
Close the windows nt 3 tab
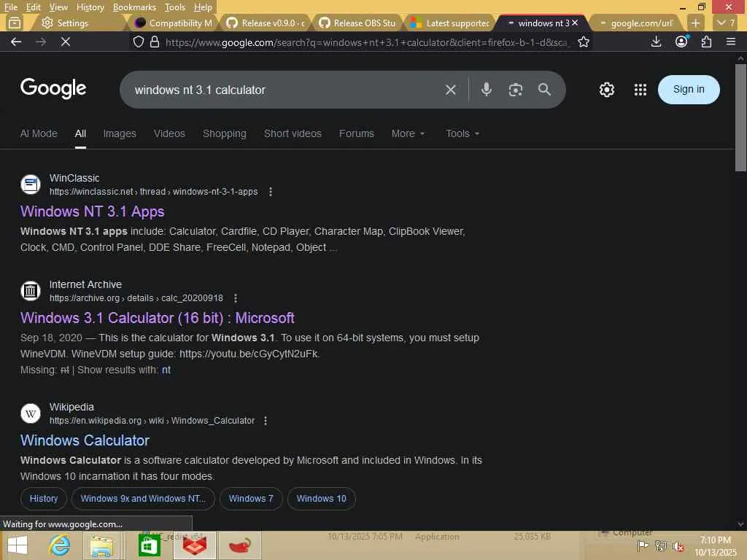575,23
